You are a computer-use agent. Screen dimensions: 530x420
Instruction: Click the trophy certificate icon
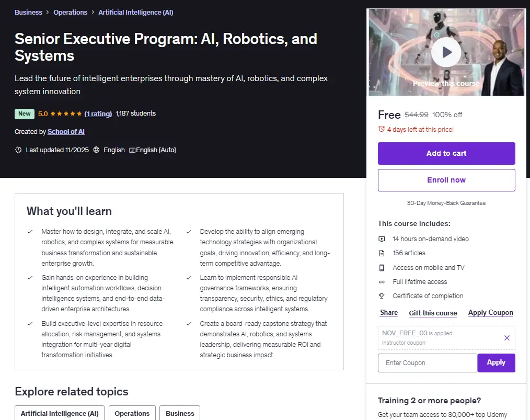tap(382, 296)
